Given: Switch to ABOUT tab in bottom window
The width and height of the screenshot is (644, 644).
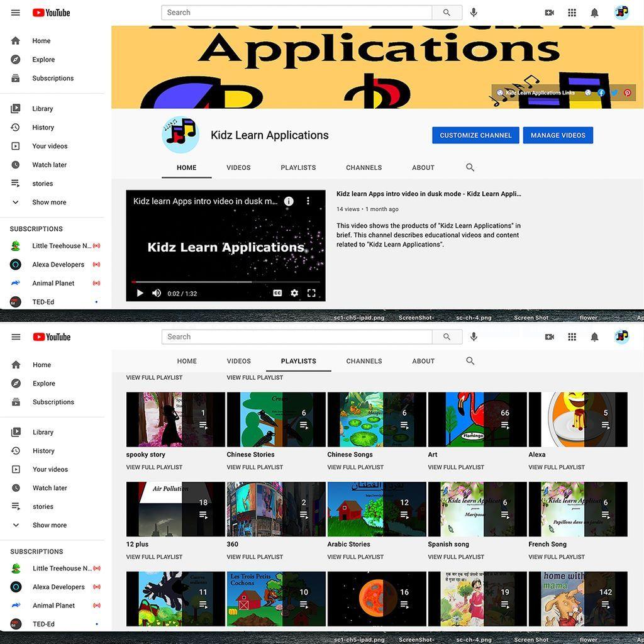Looking at the screenshot, I should (423, 361).
